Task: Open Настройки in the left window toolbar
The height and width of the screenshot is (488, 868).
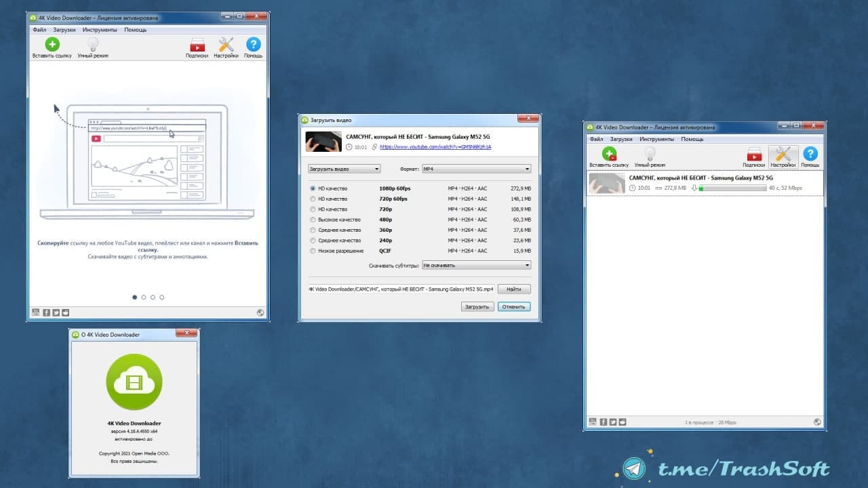Action: click(226, 47)
